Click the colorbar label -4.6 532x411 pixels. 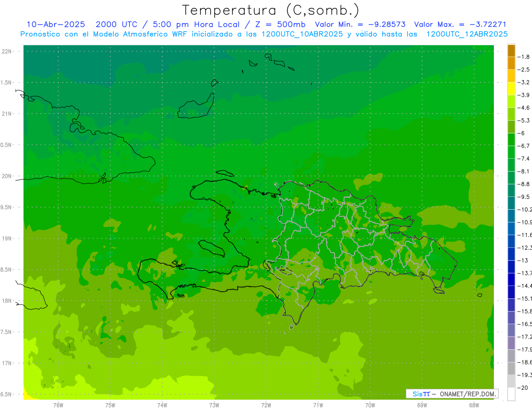coord(524,108)
